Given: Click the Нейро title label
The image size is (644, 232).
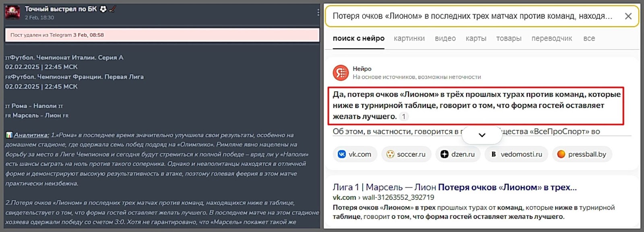Looking at the screenshot, I should (x=362, y=69).
